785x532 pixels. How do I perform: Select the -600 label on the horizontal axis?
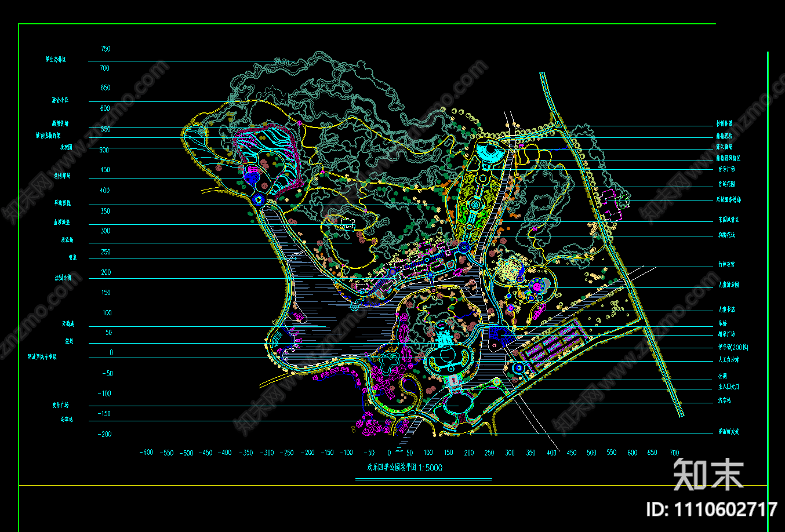pos(147,453)
